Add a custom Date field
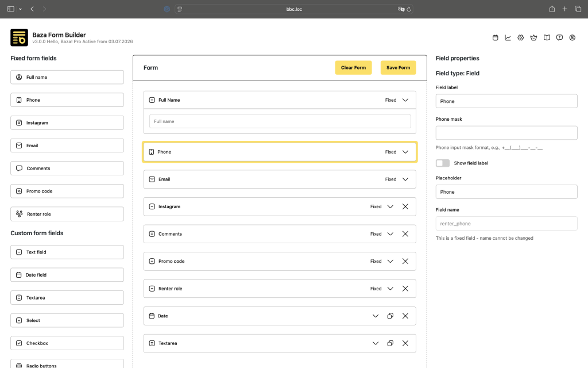588x368 pixels. pos(67,275)
